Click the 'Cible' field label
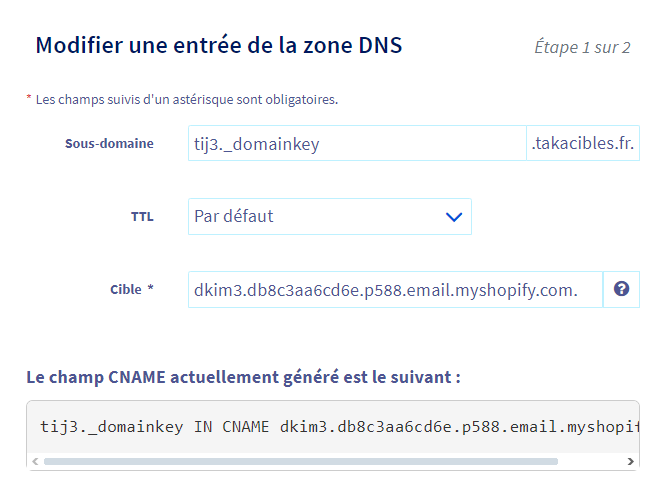The height and width of the screenshot is (499, 654). coord(126,289)
